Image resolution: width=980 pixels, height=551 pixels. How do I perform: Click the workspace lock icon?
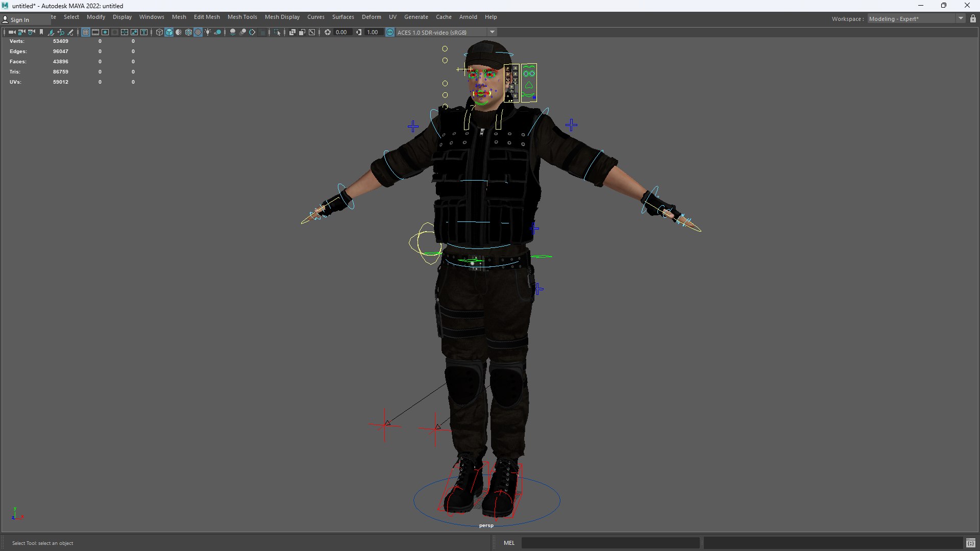[x=973, y=19]
